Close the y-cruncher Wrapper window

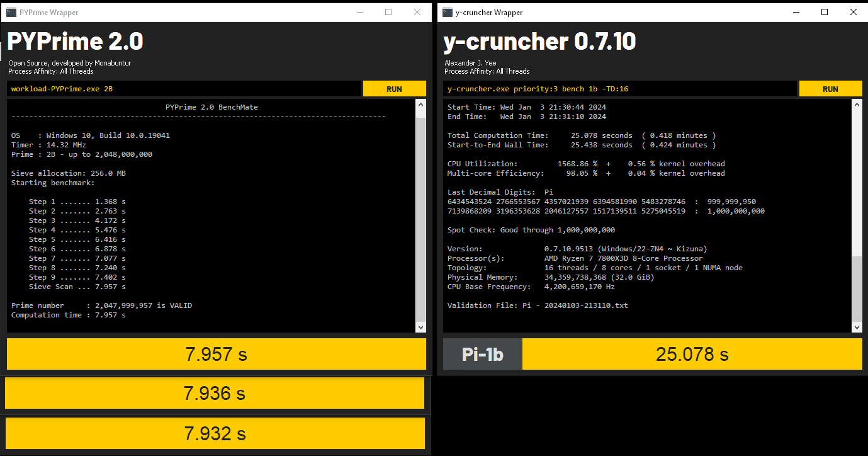(853, 12)
